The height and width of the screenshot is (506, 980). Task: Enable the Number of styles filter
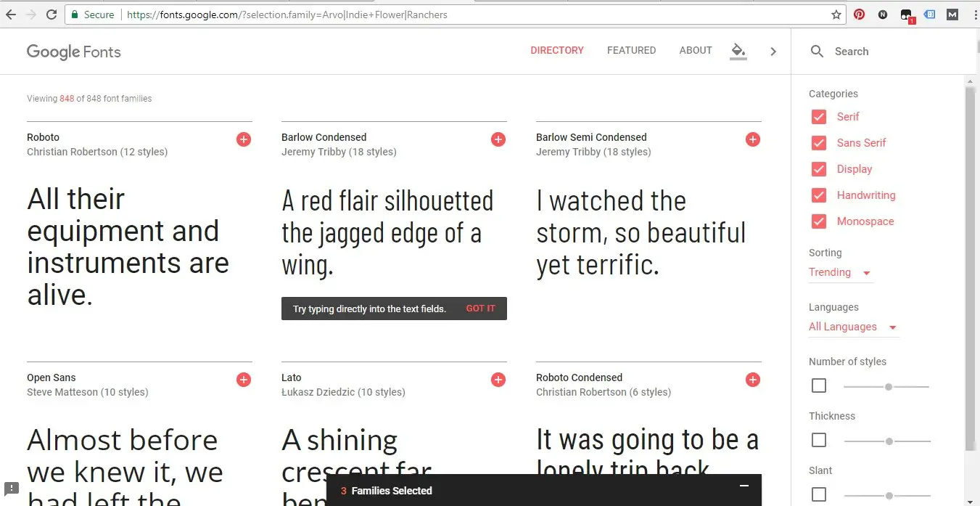[819, 385]
